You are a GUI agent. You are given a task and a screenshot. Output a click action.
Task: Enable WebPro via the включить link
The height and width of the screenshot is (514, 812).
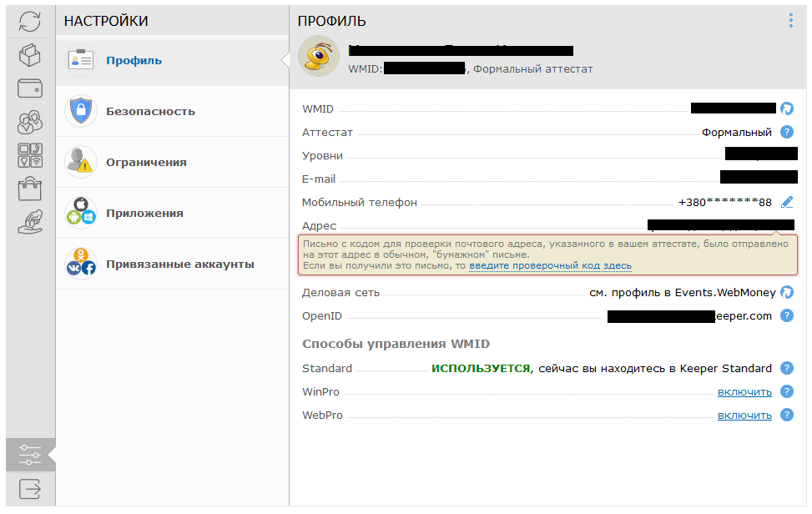[744, 415]
